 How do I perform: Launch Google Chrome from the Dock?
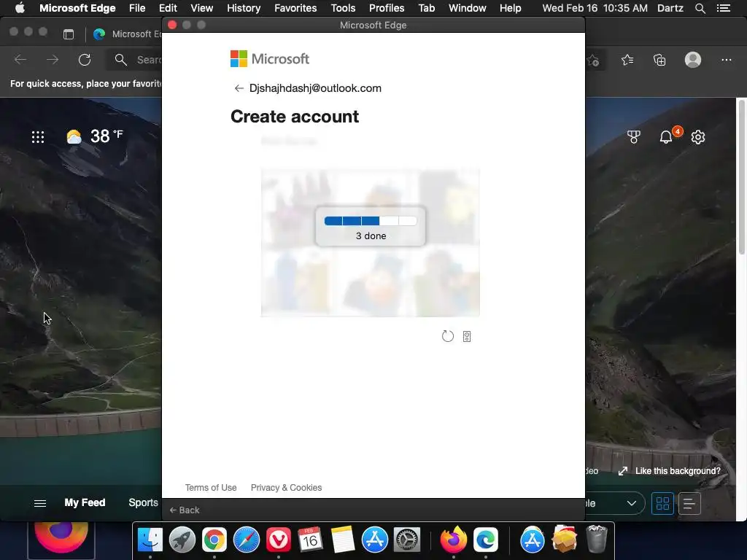pos(214,540)
